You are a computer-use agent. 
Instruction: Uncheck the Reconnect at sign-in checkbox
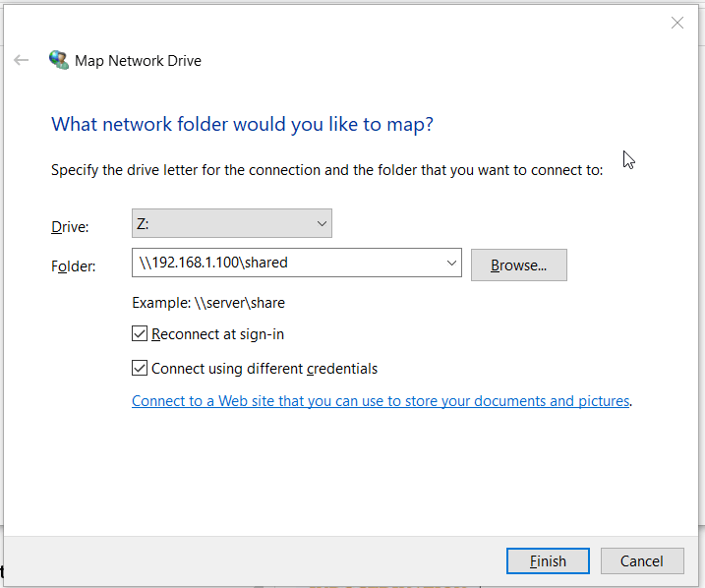(x=140, y=334)
